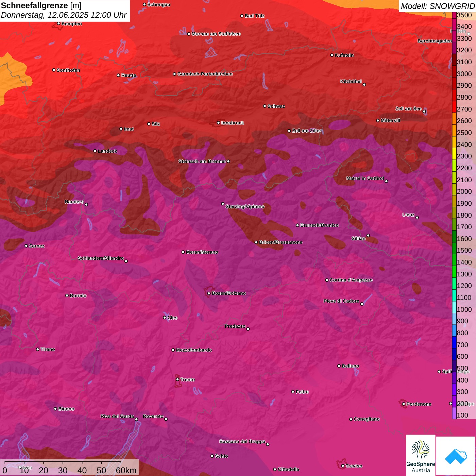The image size is (476, 476).
Task: Click the 'Schneefallgrenze [m]' map title
Action: click(x=41, y=5)
